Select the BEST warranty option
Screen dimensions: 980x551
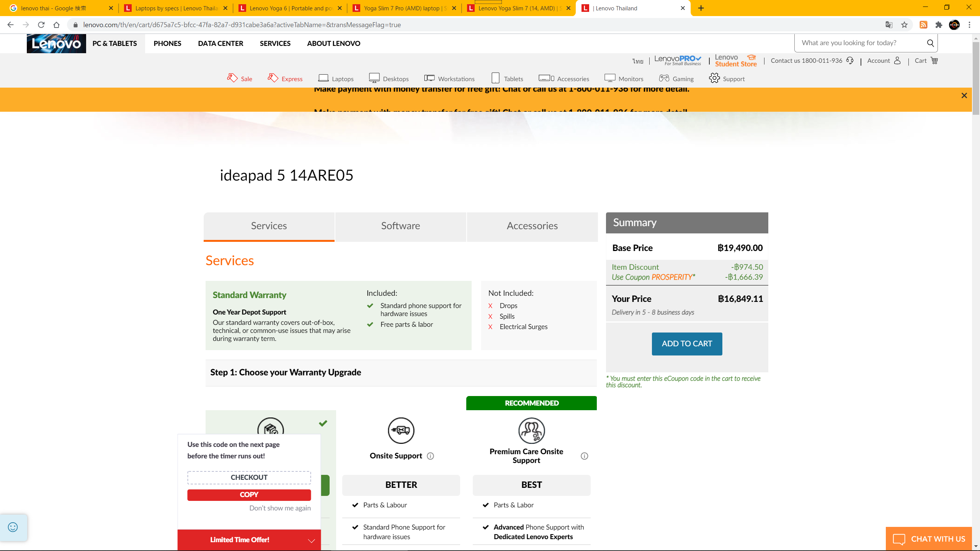click(531, 485)
